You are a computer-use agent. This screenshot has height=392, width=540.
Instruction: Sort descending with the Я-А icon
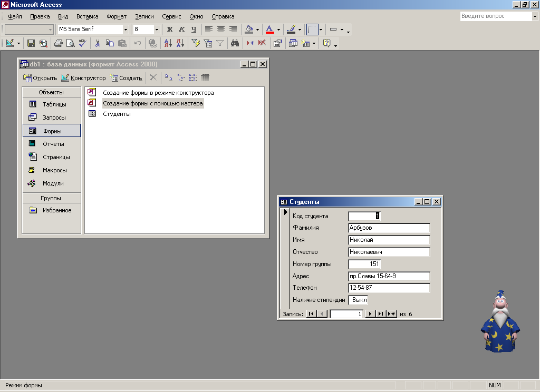(x=180, y=43)
